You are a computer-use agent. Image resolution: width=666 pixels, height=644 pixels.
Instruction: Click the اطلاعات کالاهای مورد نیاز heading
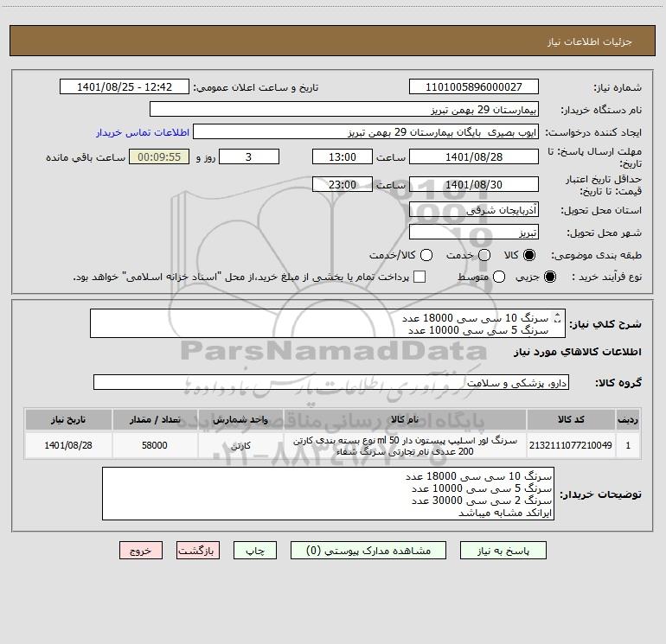point(578,352)
